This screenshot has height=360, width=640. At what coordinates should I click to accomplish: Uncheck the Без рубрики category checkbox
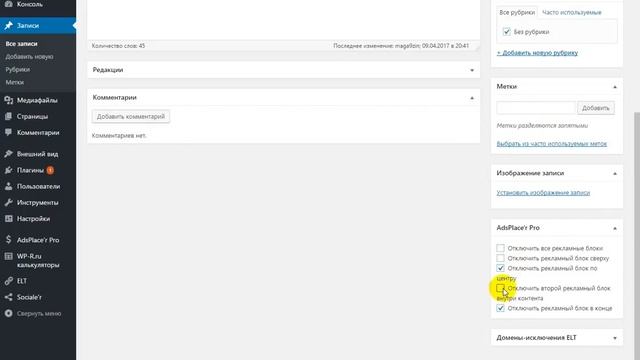[507, 32]
